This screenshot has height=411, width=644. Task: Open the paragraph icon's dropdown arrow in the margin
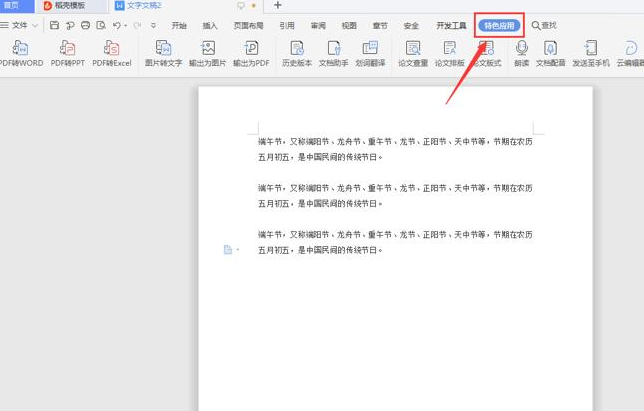(238, 249)
